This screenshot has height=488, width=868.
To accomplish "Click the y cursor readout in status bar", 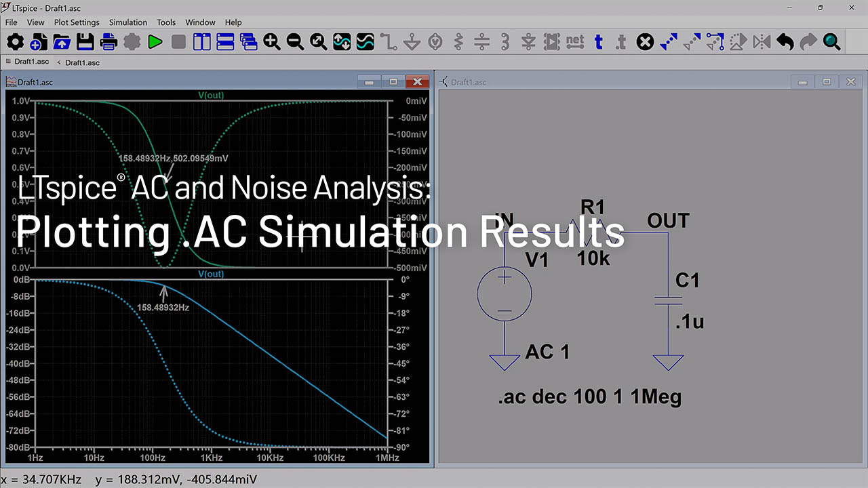I will tap(176, 479).
